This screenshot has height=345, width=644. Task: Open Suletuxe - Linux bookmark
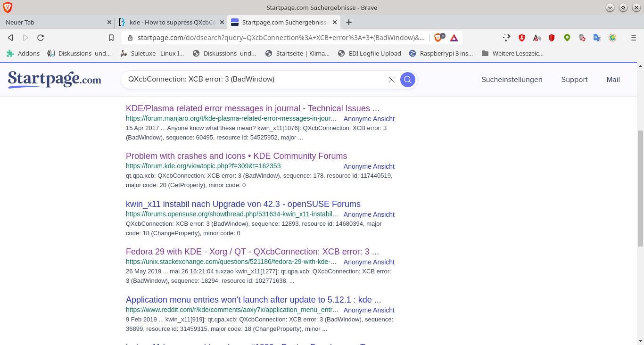click(152, 53)
